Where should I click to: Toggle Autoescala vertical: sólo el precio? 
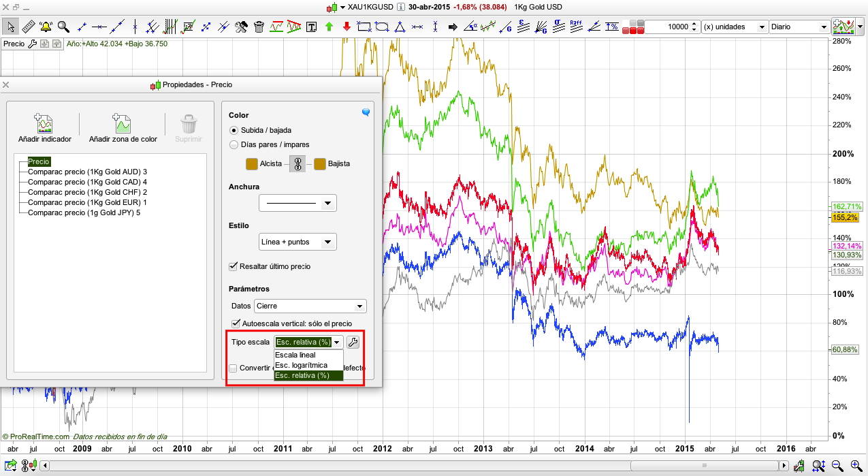[236, 323]
